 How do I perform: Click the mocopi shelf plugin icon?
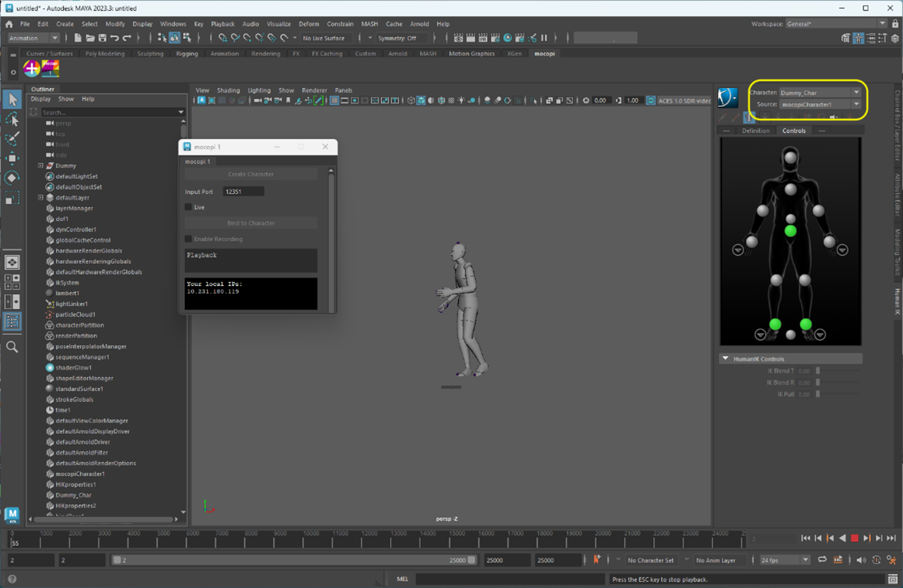[x=50, y=68]
